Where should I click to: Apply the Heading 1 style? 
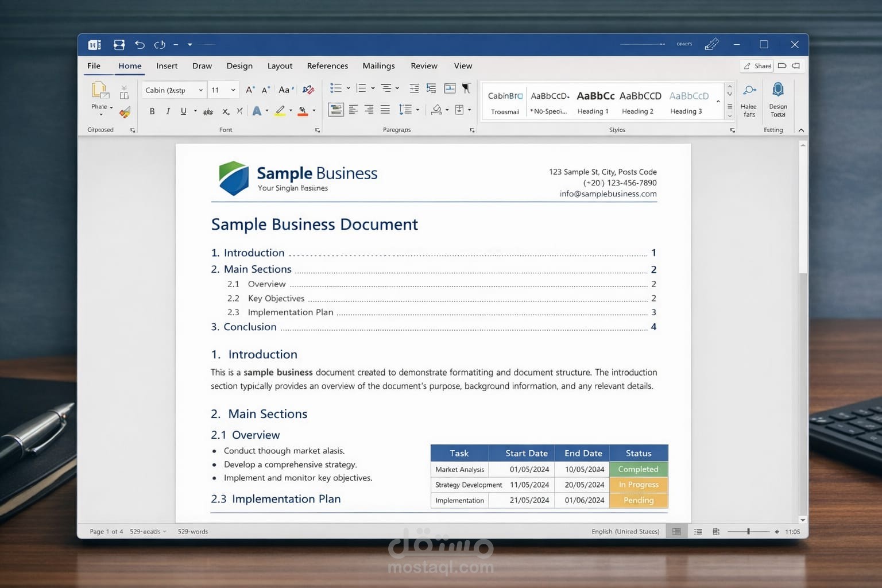click(594, 102)
